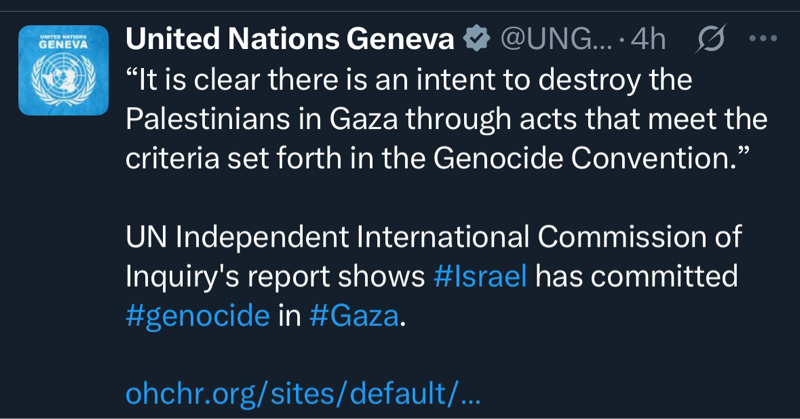800x419 pixels.
Task: Open the United Nations Geneva profile avatar
Action: coord(63,71)
